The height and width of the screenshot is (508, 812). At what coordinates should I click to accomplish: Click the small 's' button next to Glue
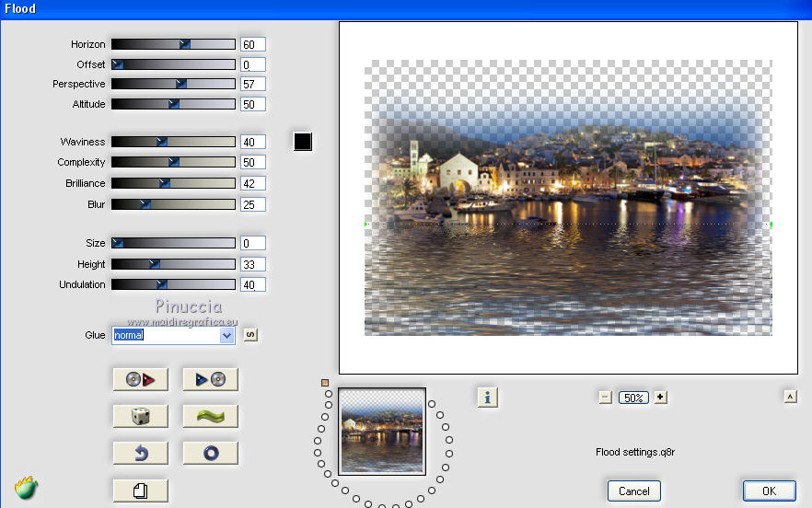250,334
